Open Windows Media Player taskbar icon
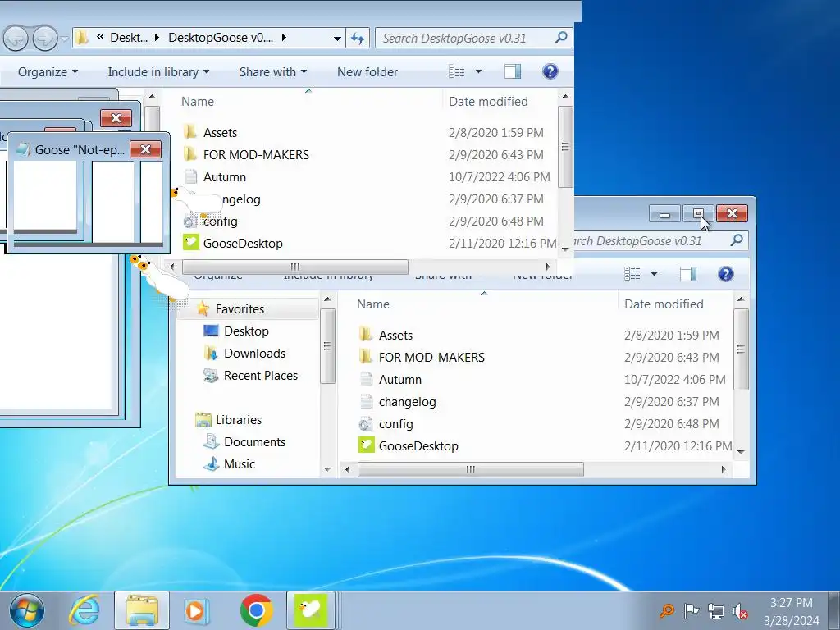The width and height of the screenshot is (840, 630). point(195,610)
